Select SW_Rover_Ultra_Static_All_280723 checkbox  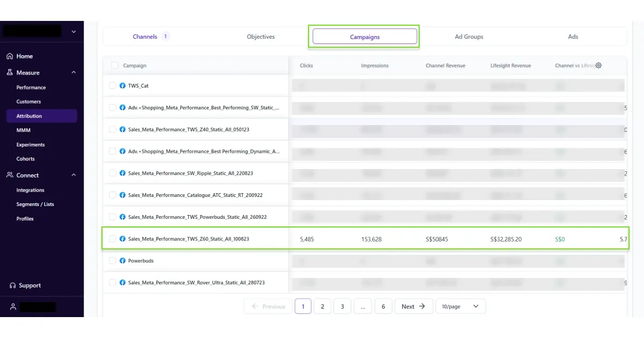[112, 282]
